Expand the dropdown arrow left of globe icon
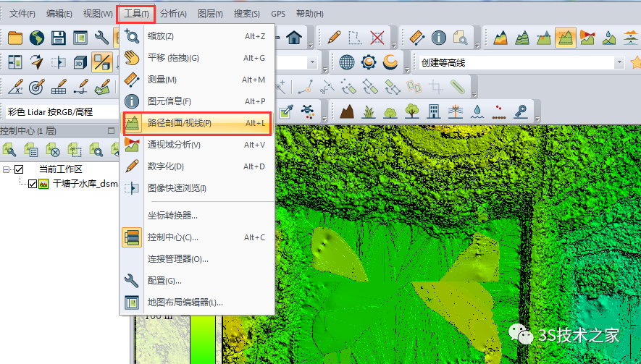 (313, 62)
